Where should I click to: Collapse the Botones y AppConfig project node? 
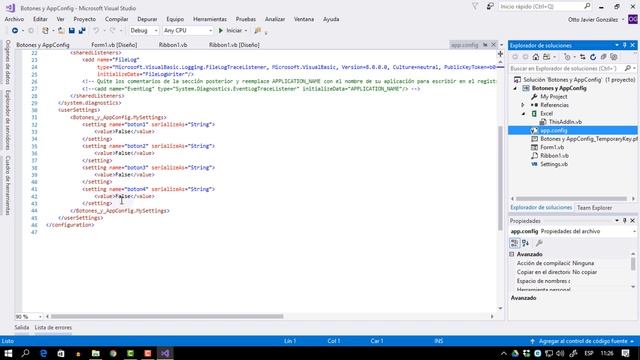coord(515,88)
